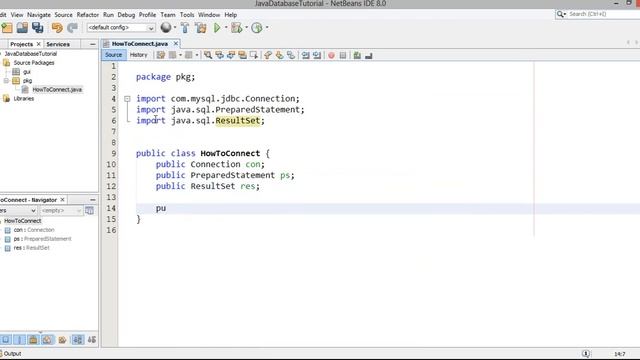640x360 pixels.
Task: Click the Last Edit icon in editor toolbar
Action: 161,55
